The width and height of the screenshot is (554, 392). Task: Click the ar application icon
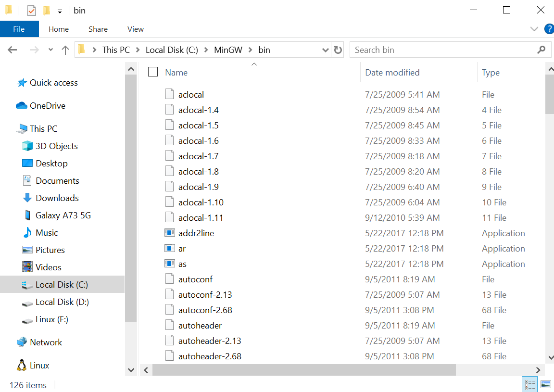click(x=170, y=249)
